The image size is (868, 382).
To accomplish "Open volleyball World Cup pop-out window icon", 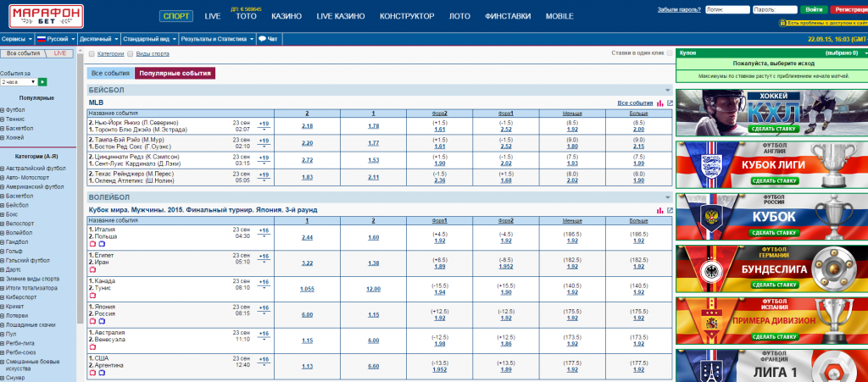I will (670, 210).
